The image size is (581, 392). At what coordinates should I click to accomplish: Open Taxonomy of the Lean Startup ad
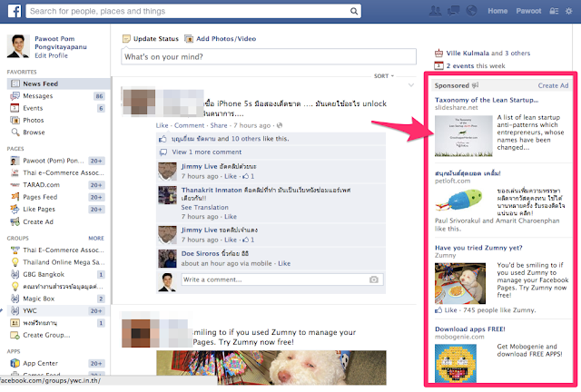click(487, 100)
